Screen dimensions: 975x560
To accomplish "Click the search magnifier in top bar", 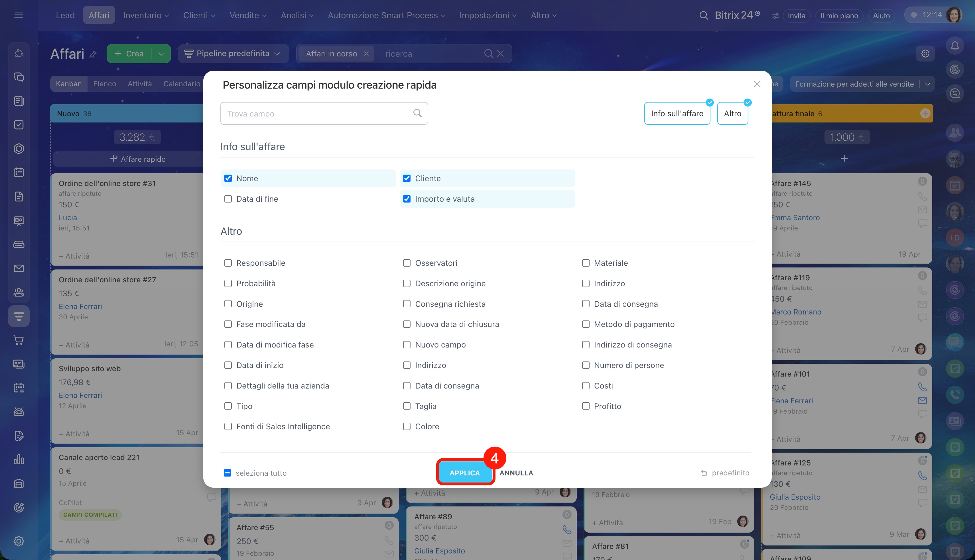I will (704, 15).
